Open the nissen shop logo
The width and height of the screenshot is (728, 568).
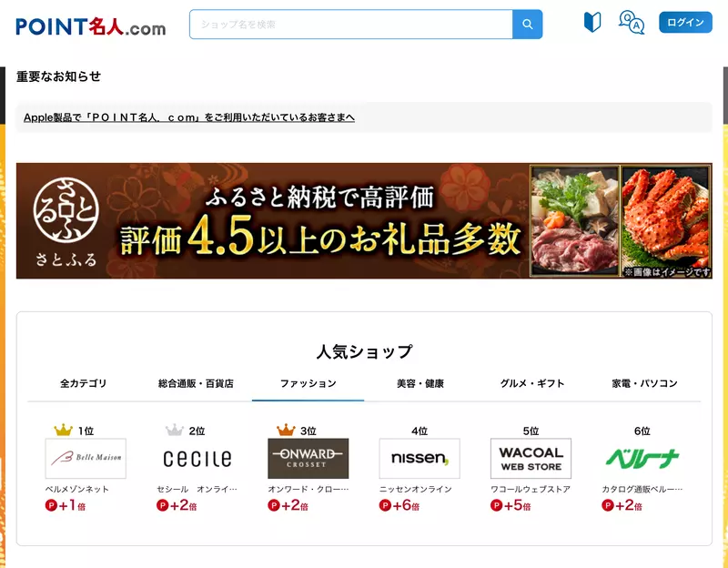(x=420, y=459)
